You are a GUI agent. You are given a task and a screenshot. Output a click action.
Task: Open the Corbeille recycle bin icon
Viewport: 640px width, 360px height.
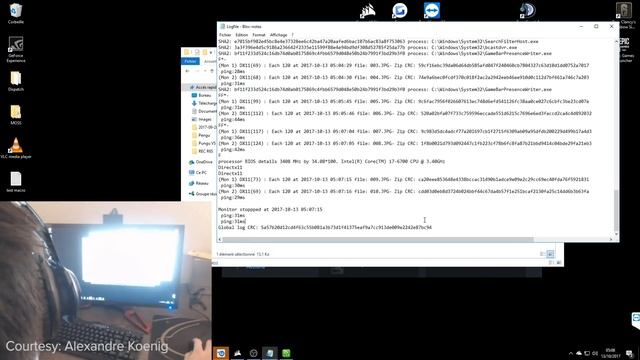(x=16, y=13)
